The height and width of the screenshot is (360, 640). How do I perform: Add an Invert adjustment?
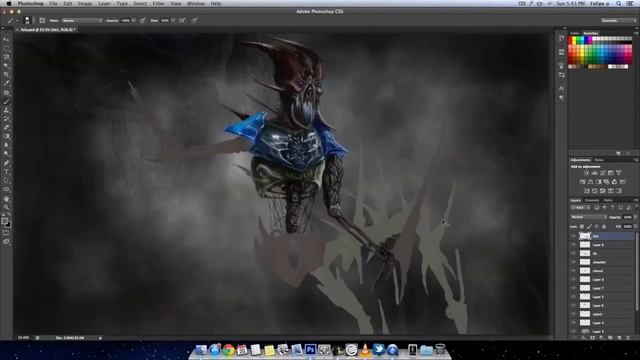click(587, 191)
